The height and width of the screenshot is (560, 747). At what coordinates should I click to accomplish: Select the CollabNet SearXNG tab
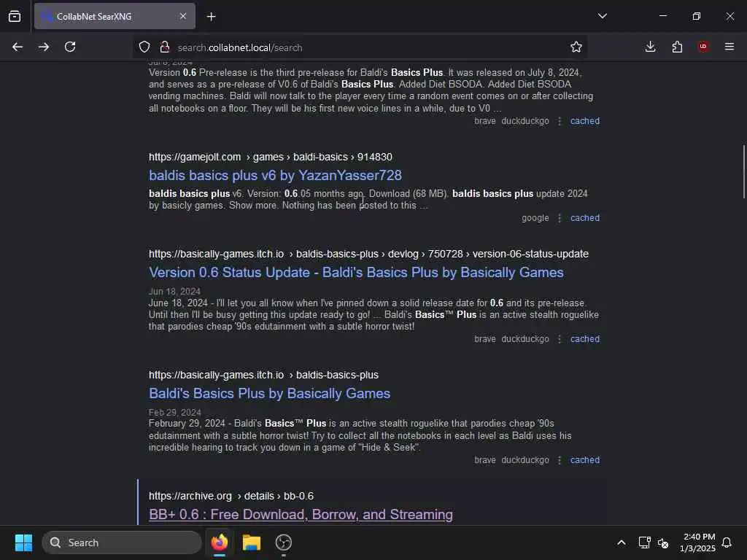click(115, 16)
